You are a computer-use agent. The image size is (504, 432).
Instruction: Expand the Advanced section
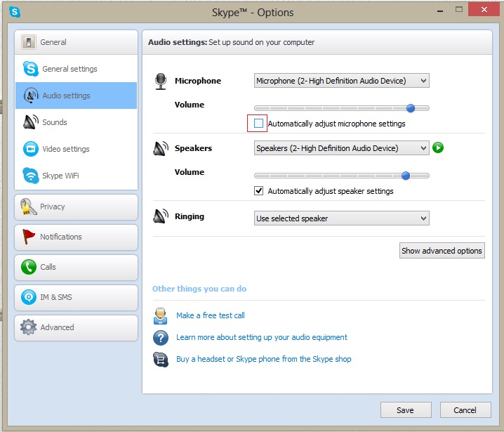pyautogui.click(x=77, y=328)
